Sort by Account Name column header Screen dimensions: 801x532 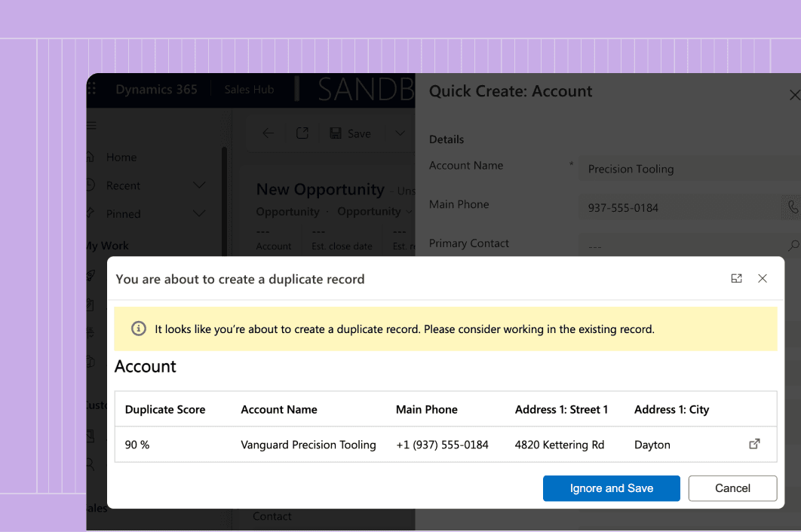pyautogui.click(x=279, y=409)
